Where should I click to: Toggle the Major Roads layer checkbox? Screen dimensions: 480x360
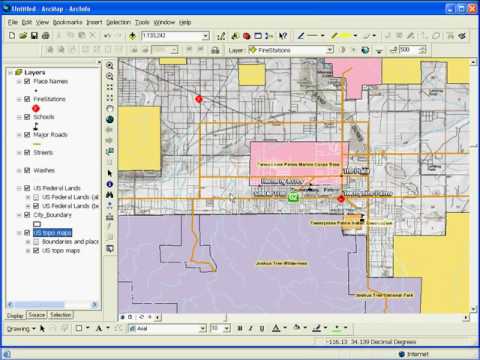coord(27,135)
